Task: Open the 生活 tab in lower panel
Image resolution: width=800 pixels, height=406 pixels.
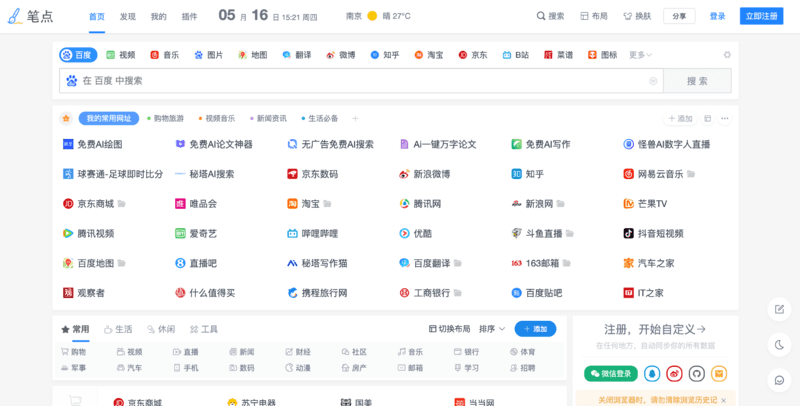Action: click(118, 329)
